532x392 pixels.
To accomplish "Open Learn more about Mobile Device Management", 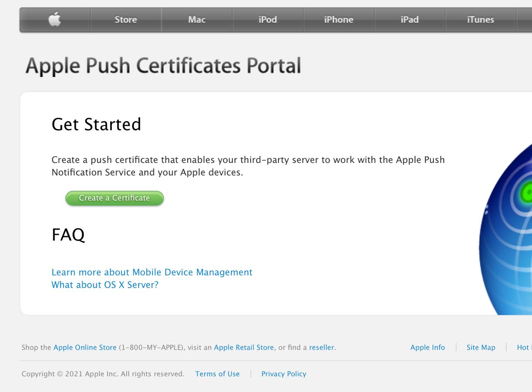I will pos(152,272).
